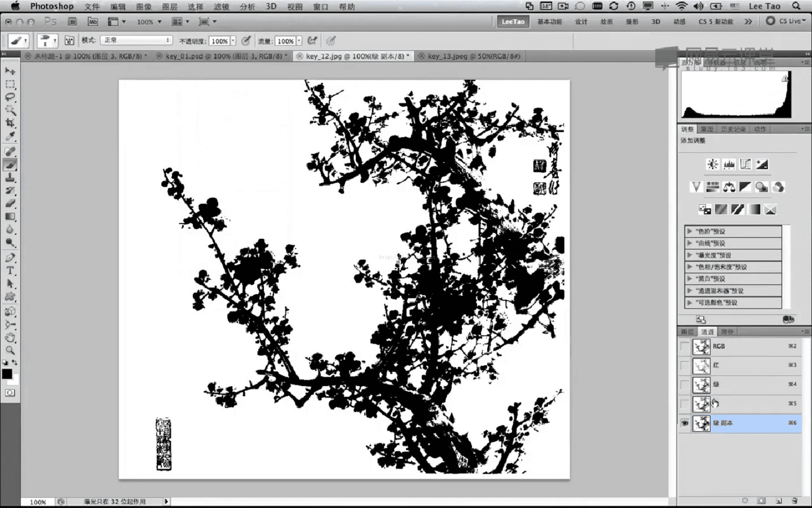This screenshot has width=812, height=508.
Task: Click the foreground color swatch
Action: point(7,374)
